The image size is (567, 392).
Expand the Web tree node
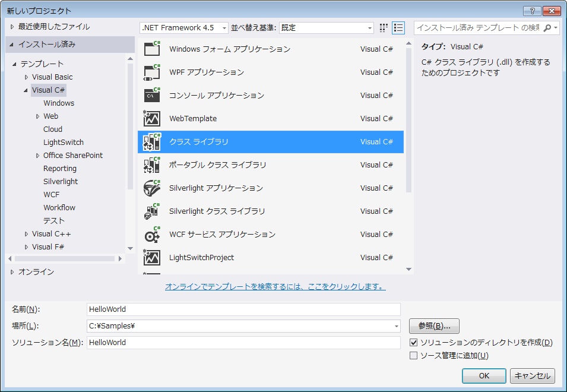tap(37, 116)
